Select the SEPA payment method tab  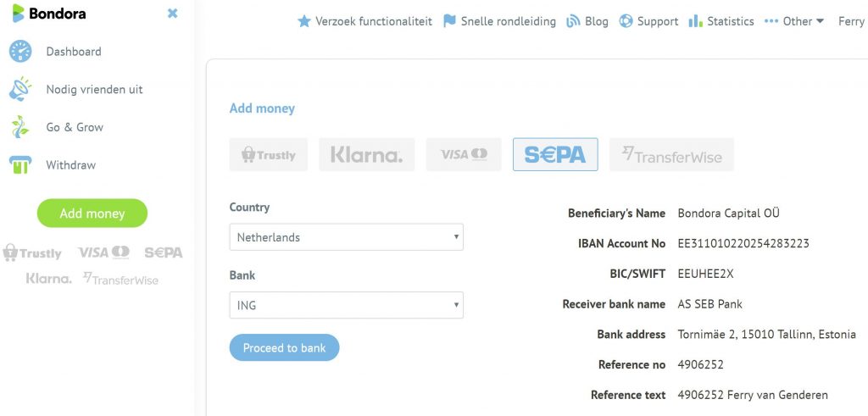click(x=555, y=154)
